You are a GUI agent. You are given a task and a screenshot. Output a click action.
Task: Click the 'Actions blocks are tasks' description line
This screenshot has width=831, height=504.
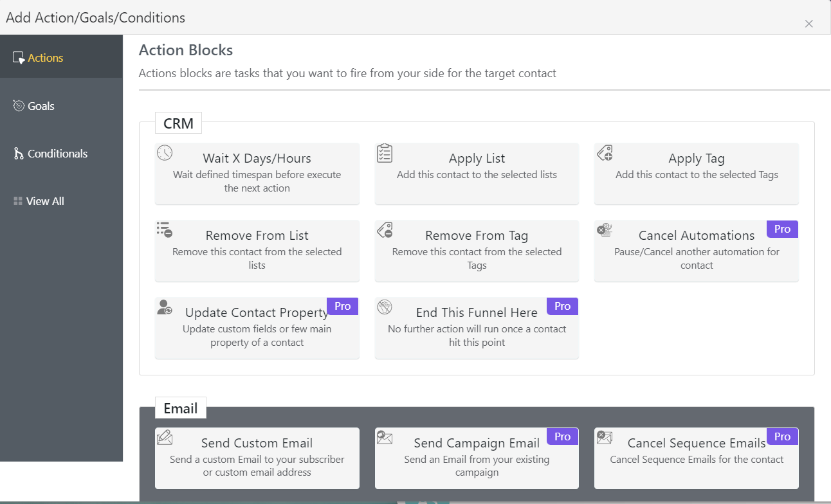tap(347, 73)
